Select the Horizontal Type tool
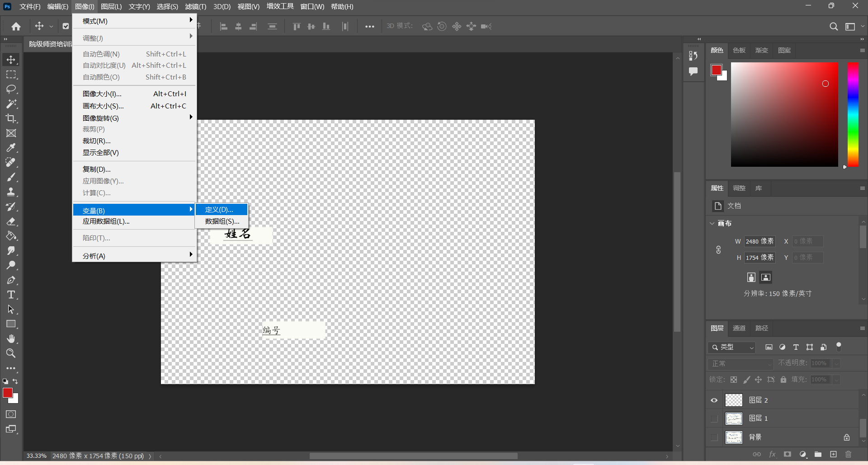The image size is (868, 465). [x=11, y=295]
